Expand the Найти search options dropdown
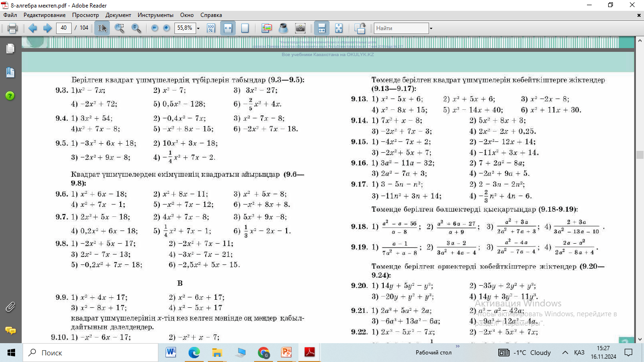This screenshot has height=362, width=644. [x=431, y=28]
